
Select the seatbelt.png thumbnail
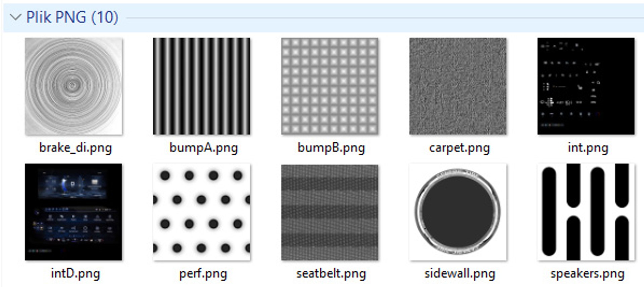click(x=330, y=212)
